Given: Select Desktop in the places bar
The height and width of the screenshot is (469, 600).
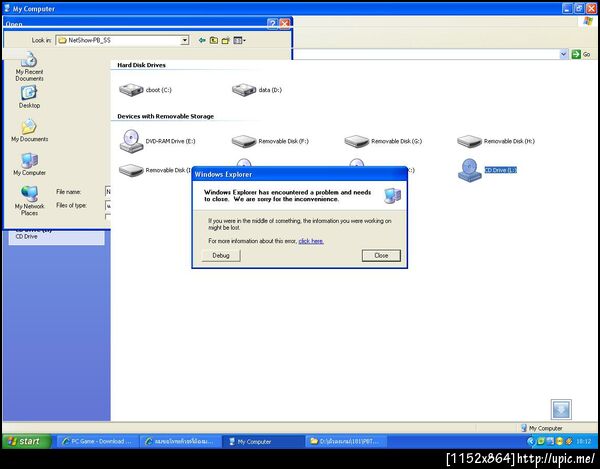Looking at the screenshot, I should pyautogui.click(x=29, y=97).
